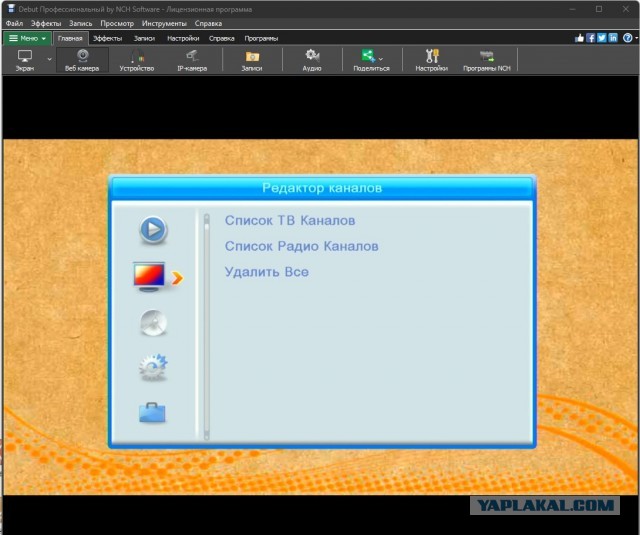Minimize the Debut window

572,9
